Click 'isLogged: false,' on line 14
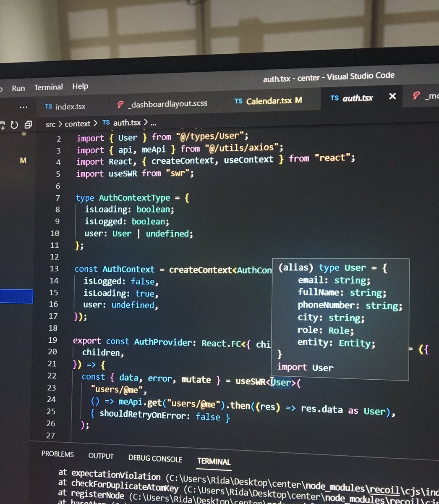The height and width of the screenshot is (504, 439). tap(121, 281)
